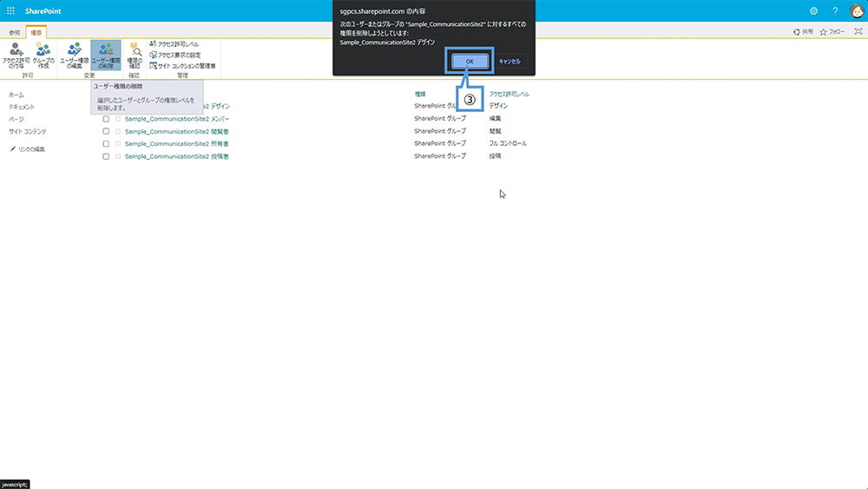
Task: Check the box for Sample_CommunicationSite2 閲覧者
Action: (x=106, y=131)
